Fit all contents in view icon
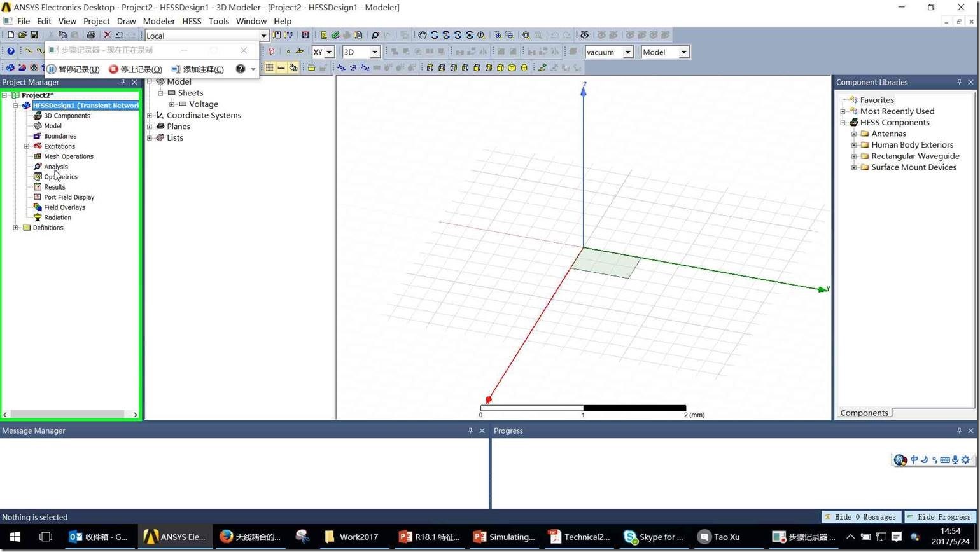 pos(526,35)
